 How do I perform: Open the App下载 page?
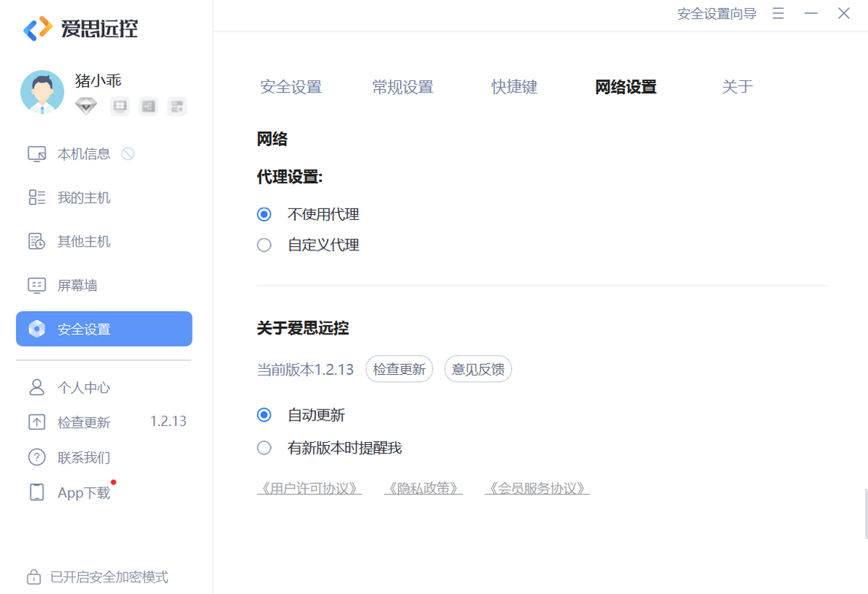[83, 493]
